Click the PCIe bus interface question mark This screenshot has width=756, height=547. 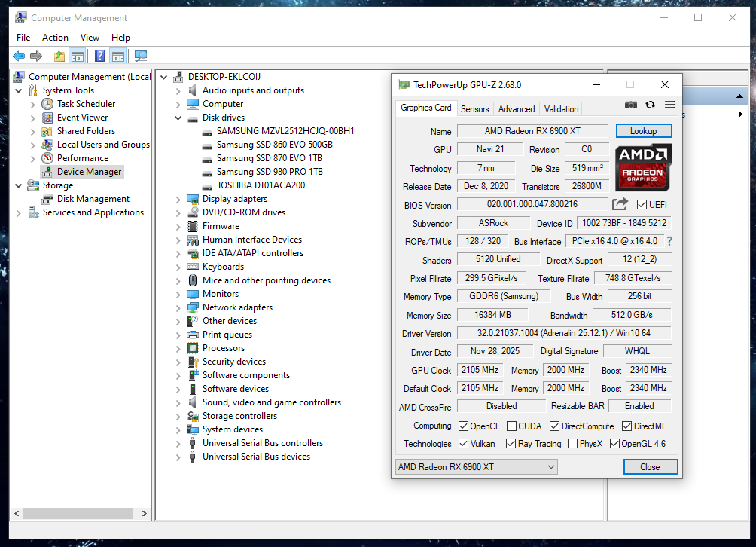[669, 241]
